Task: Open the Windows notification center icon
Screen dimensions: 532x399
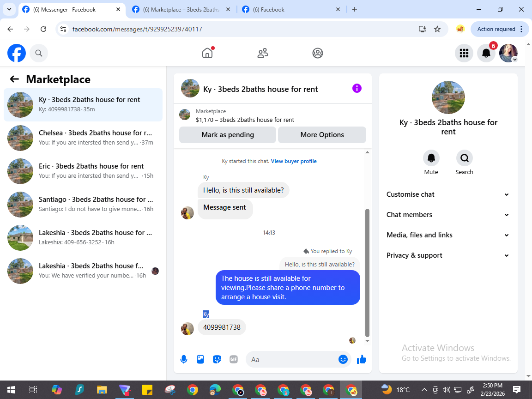Action: click(517, 390)
